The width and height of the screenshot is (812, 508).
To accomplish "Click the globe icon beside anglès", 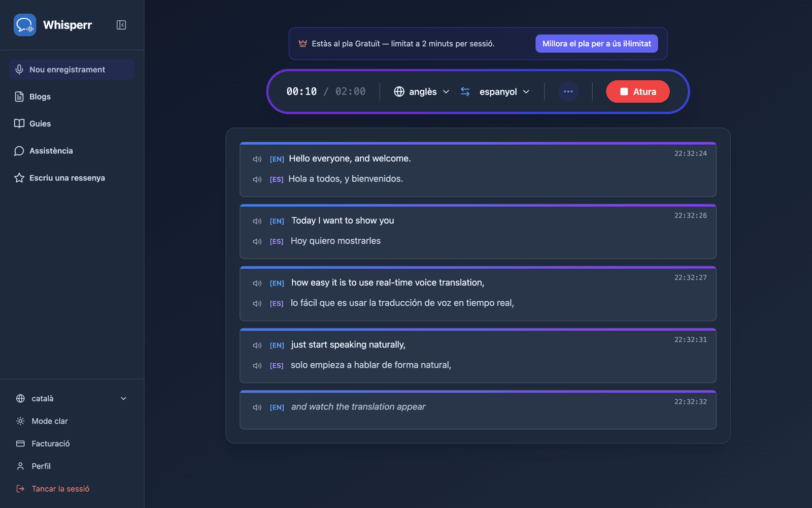I will [399, 91].
